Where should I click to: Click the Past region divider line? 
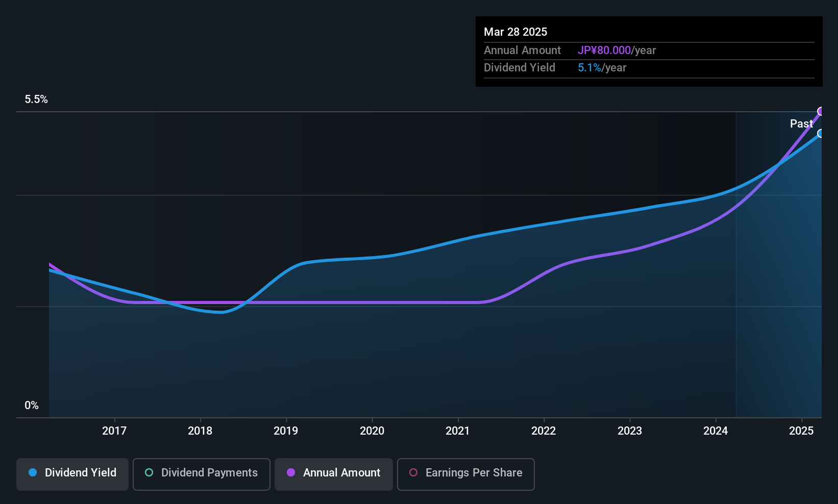[x=736, y=255]
